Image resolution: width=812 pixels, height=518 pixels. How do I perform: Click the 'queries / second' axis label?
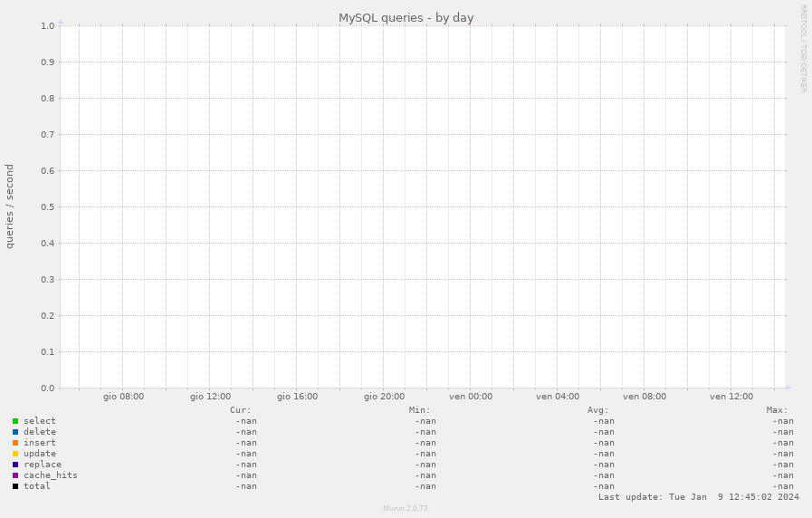10,206
